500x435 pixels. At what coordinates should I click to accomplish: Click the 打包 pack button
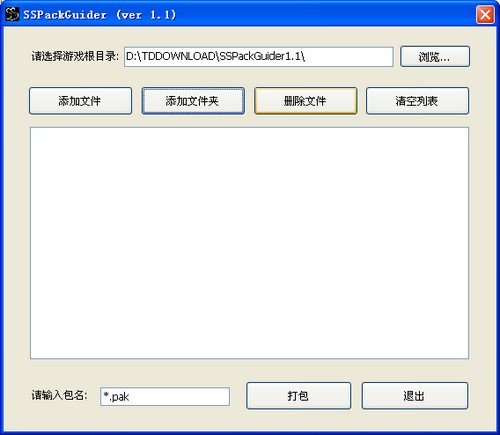(x=299, y=396)
